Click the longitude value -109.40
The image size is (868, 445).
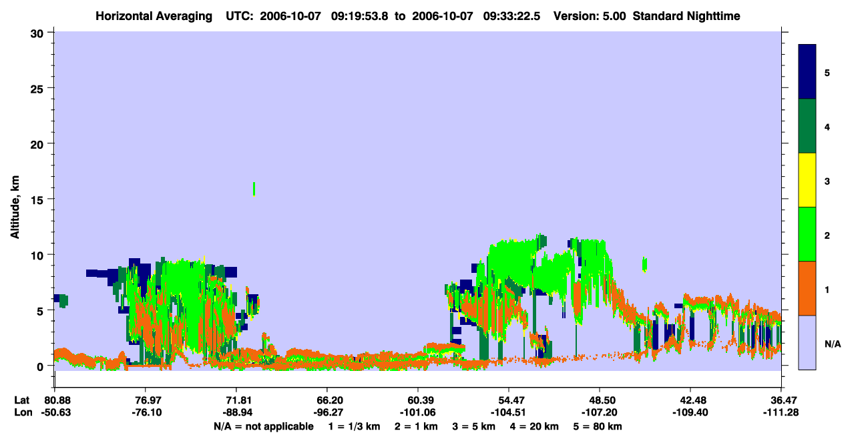(690, 412)
